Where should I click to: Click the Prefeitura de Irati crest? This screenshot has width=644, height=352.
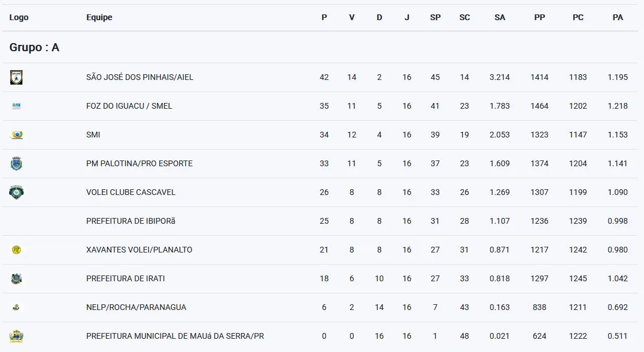click(17, 278)
